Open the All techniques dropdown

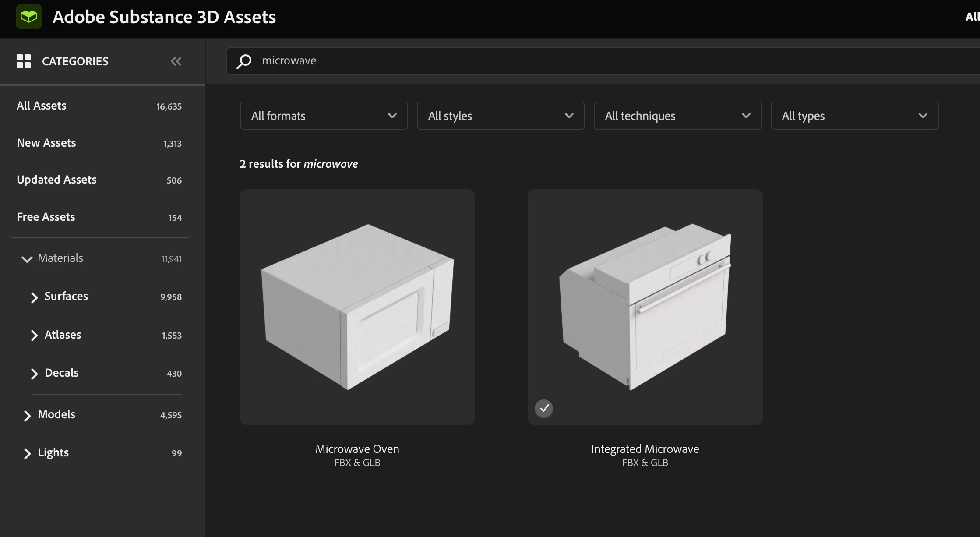point(677,116)
